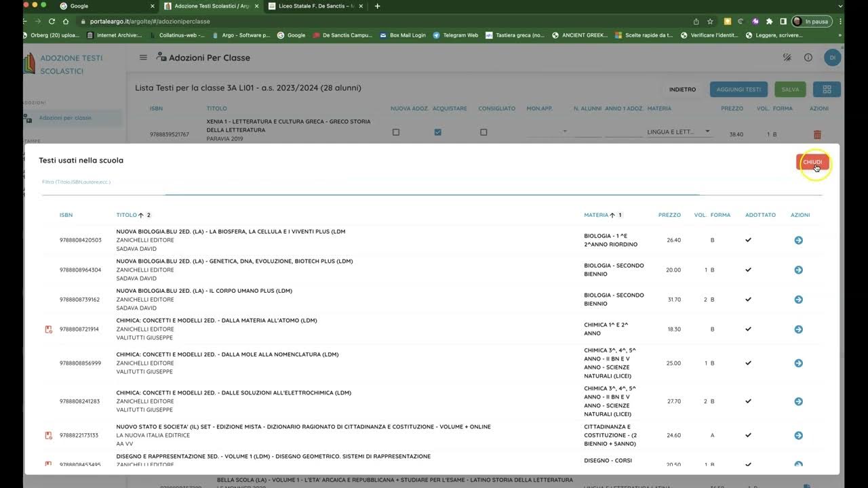Screen dimensions: 868x488
Task: Show hidden bookmarks with the double chevron
Action: click(x=840, y=35)
